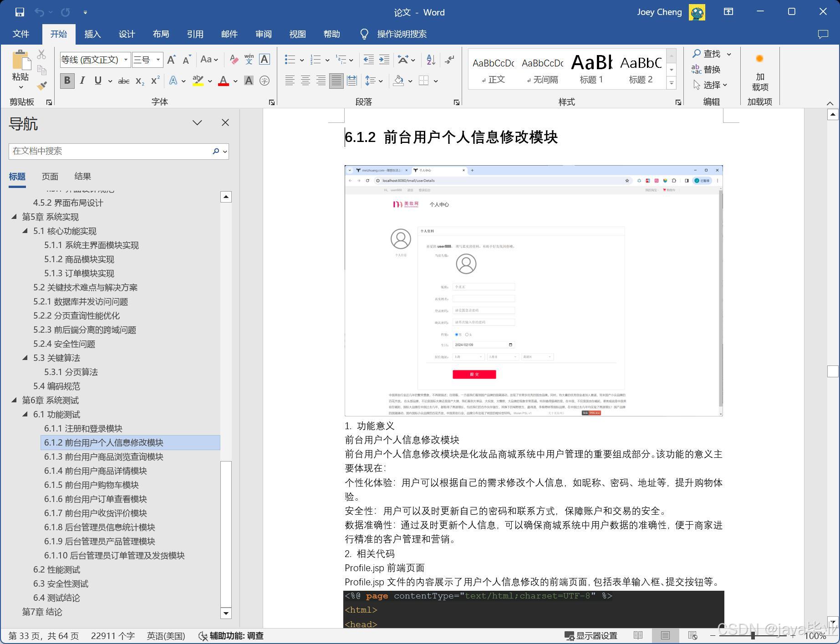Collapse 第5章 系统实现 in navigation
This screenshot has height=644, width=840.
(14, 217)
